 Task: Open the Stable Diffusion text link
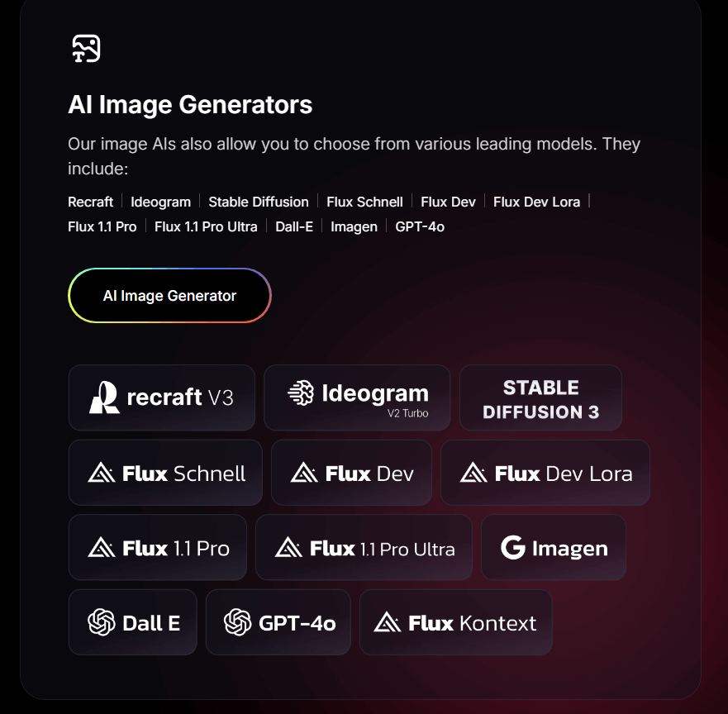pos(259,202)
